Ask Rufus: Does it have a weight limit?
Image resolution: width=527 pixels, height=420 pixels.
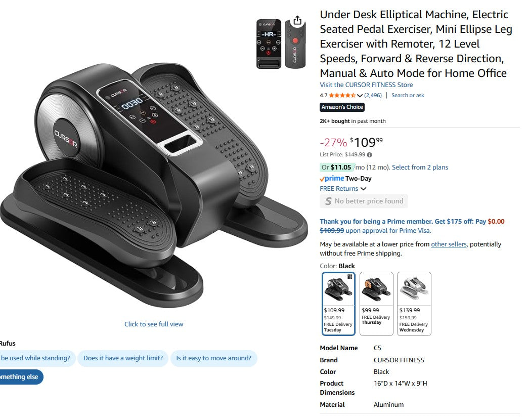(x=123, y=358)
